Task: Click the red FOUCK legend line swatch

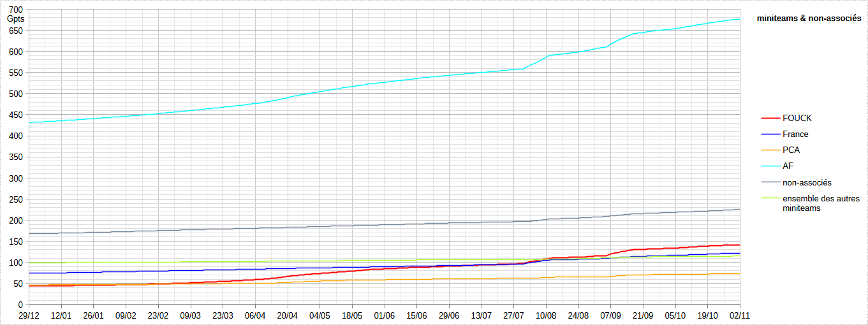Action: tap(770, 119)
